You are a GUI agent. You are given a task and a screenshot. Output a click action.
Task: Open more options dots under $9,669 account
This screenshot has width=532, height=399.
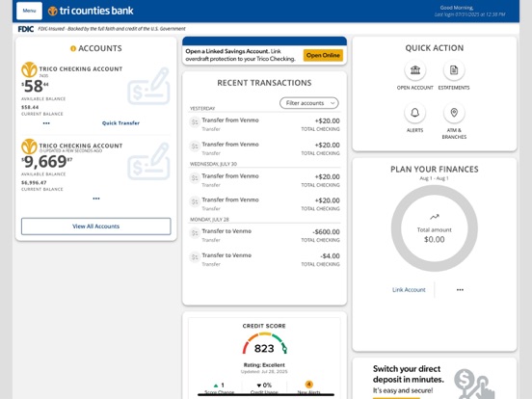(x=96, y=199)
